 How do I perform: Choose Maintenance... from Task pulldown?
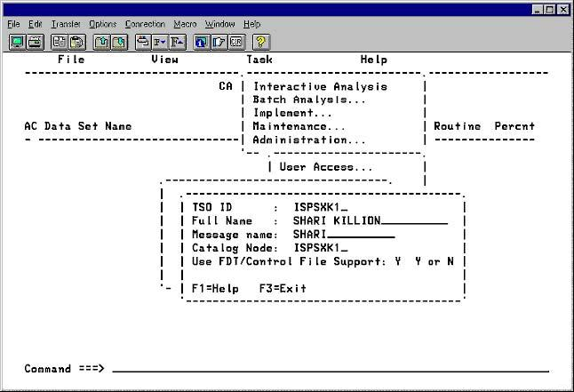point(299,126)
